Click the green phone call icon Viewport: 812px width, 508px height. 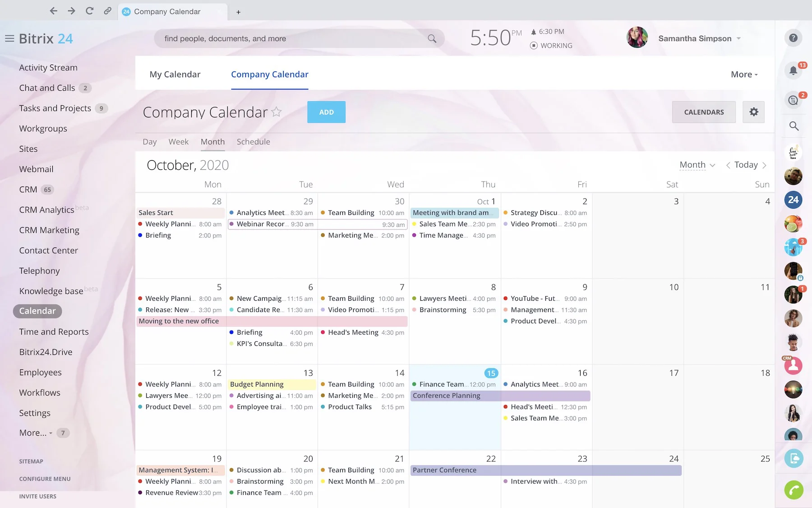[794, 490]
